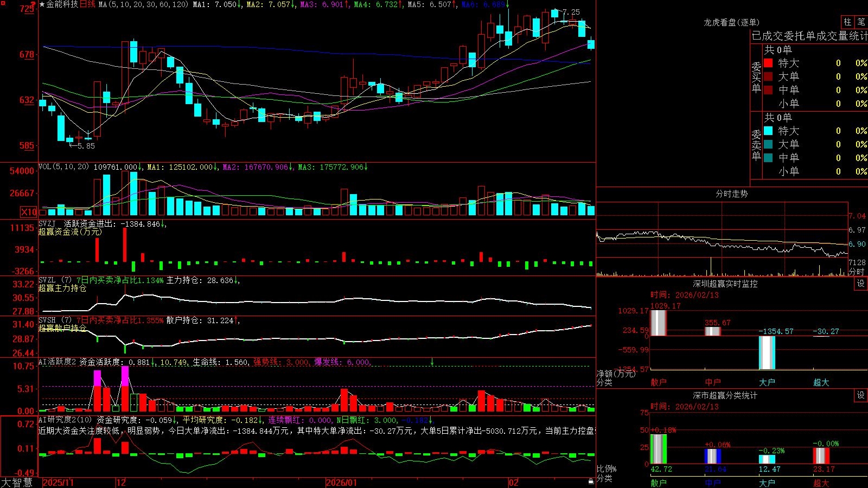
Task: Click the red 超大 bar showing -0.00%
Action: tap(821, 456)
